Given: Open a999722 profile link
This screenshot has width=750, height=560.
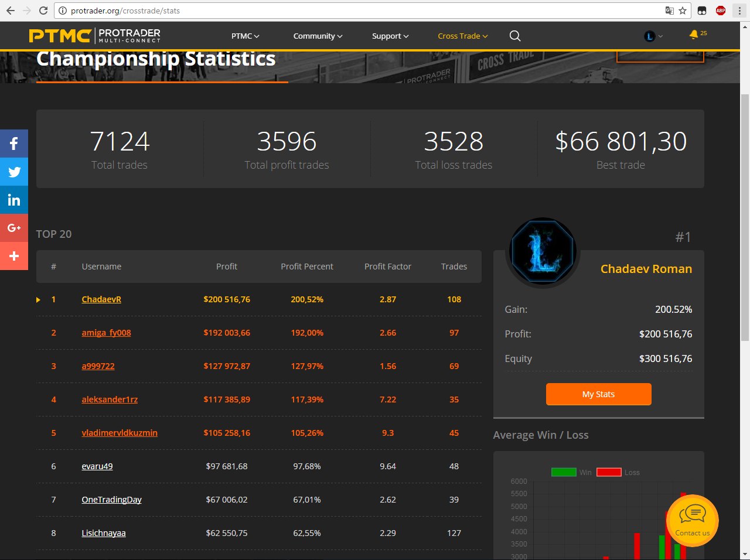Looking at the screenshot, I should [98, 366].
